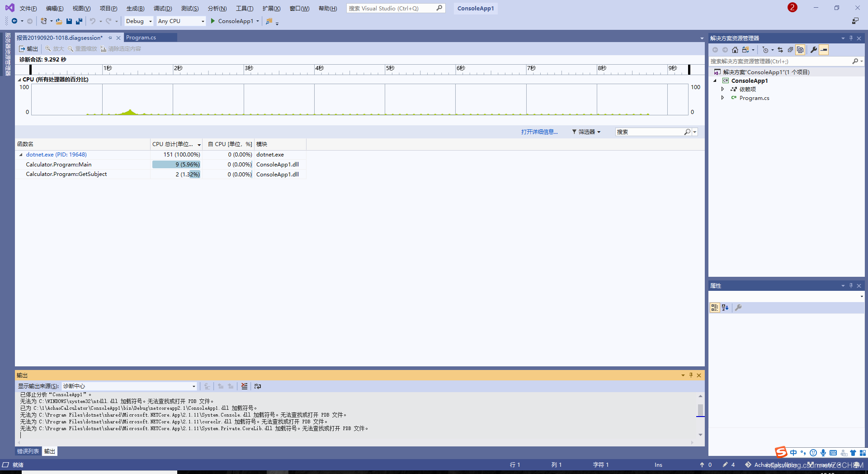The height and width of the screenshot is (474, 868).
Task: Click the red notifications badge showing 2
Action: click(x=793, y=7)
